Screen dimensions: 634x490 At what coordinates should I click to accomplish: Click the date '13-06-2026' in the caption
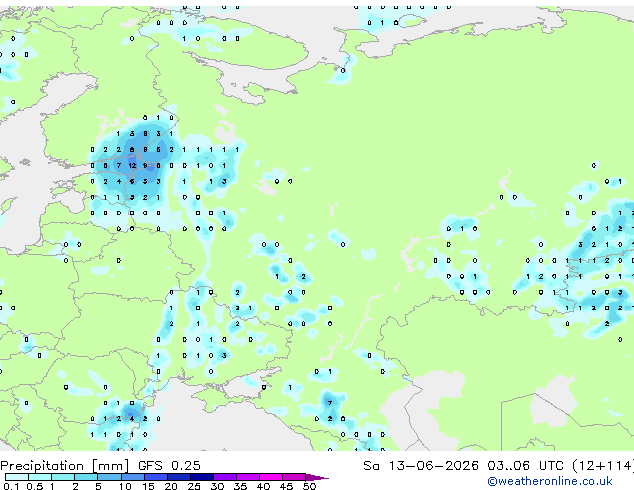pyautogui.click(x=433, y=466)
